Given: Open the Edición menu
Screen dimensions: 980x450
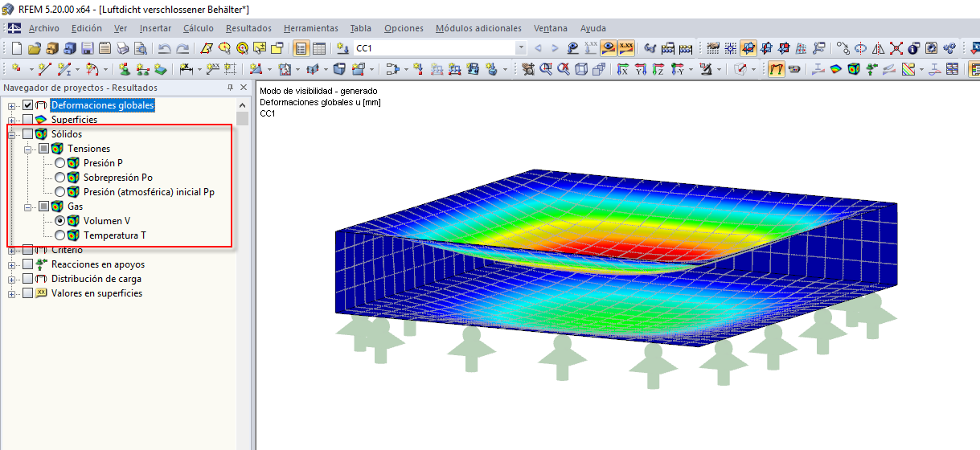Looking at the screenshot, I should click(87, 28).
